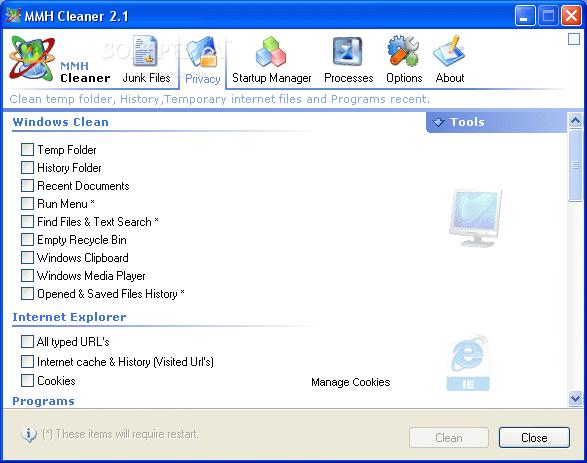This screenshot has width=587, height=463.
Task: Enable the Run Menu checkbox
Action: pos(27,203)
